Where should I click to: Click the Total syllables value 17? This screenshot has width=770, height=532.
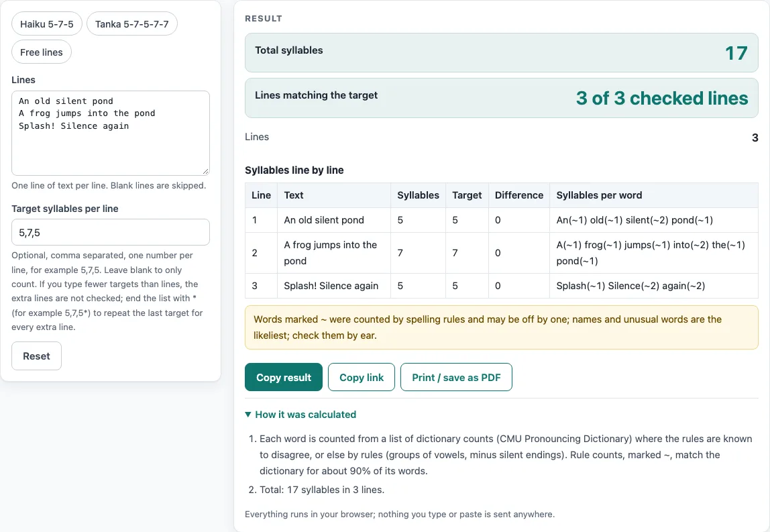coord(736,53)
